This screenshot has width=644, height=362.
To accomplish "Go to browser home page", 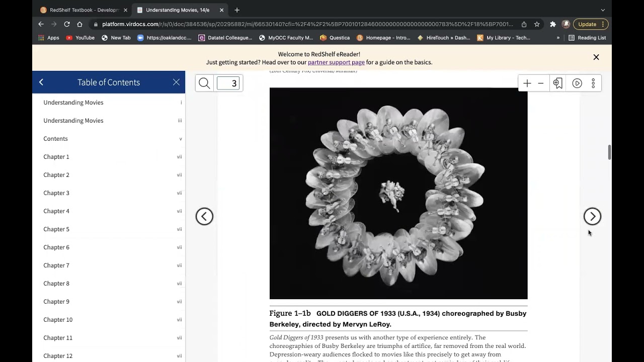I will click(79, 24).
